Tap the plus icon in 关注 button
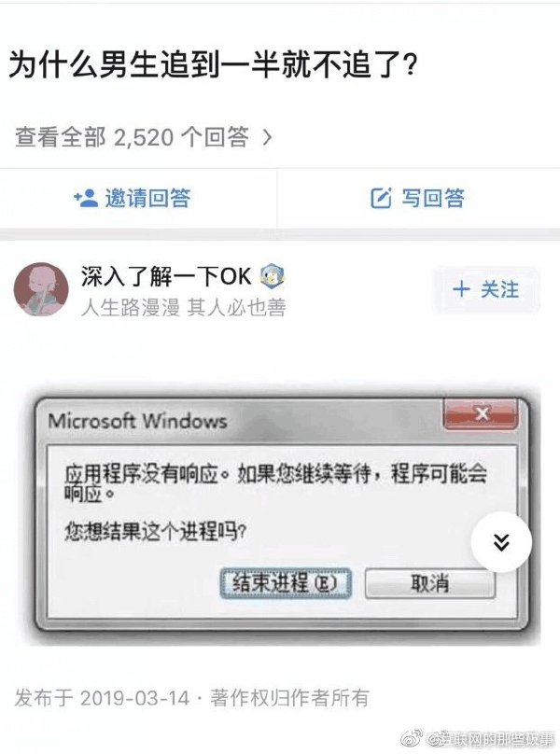Viewport: 560px width, 754px height. click(x=461, y=289)
